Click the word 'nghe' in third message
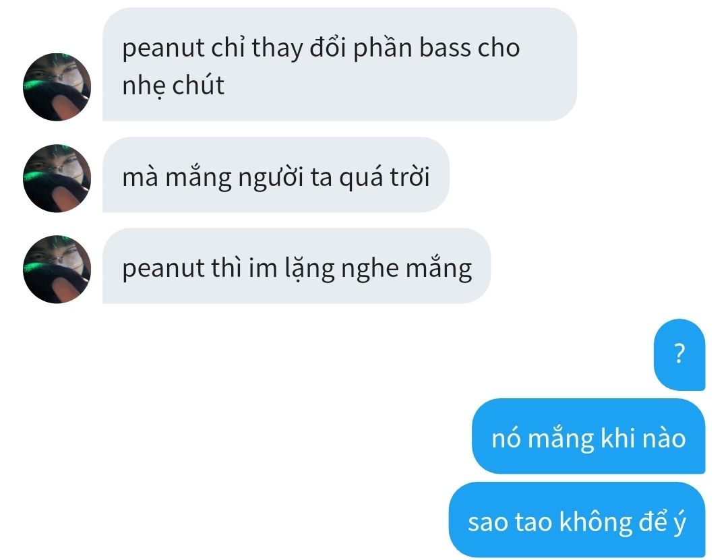Viewport: 728px width, 560px height. 370,270
